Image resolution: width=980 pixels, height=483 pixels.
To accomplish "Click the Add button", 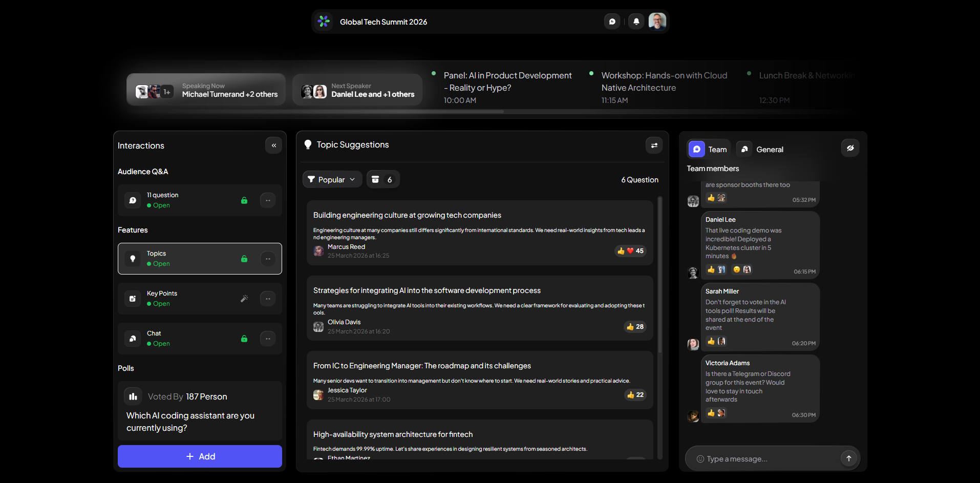I will pos(200,456).
